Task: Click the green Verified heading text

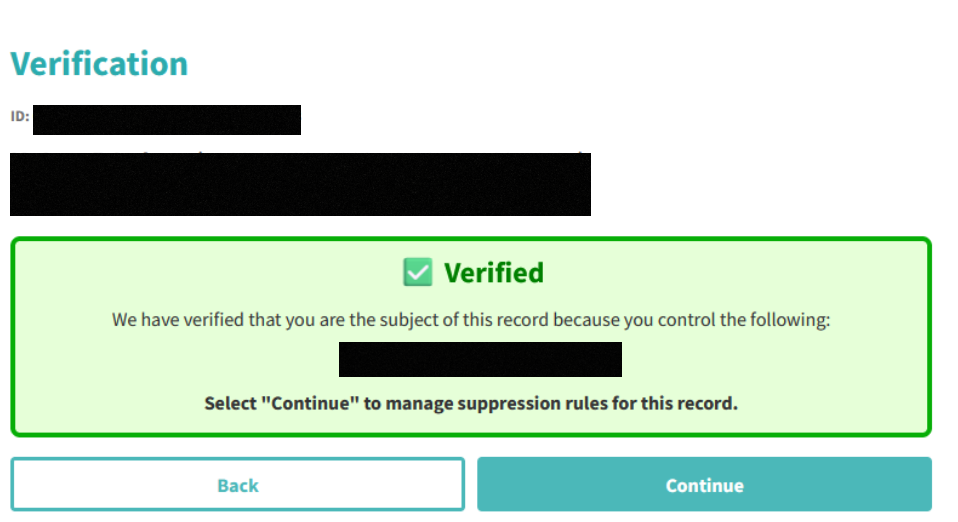Action: (494, 272)
